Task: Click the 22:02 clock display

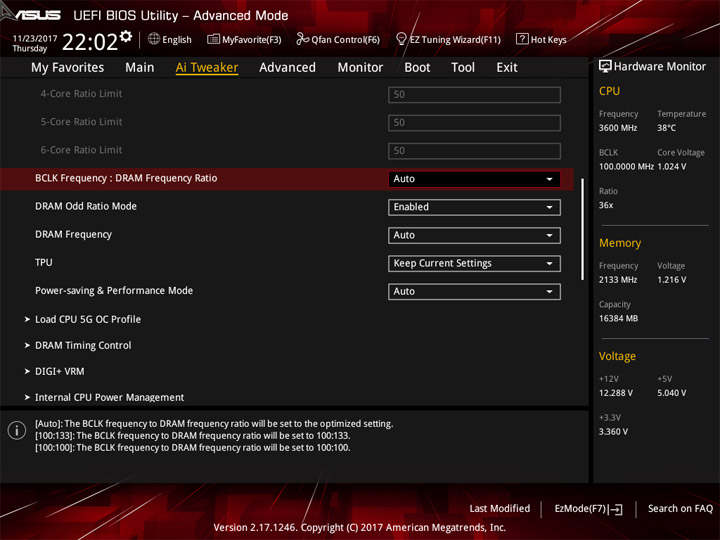Action: pyautogui.click(x=90, y=42)
